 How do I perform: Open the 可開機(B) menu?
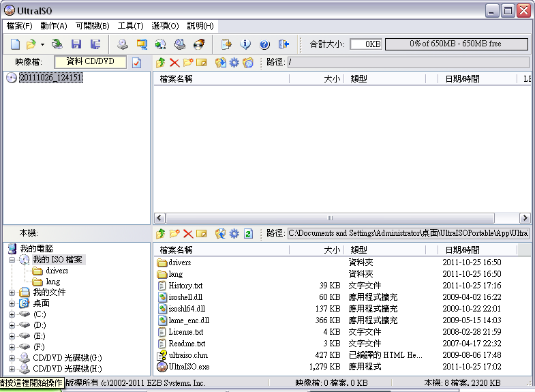pos(92,26)
